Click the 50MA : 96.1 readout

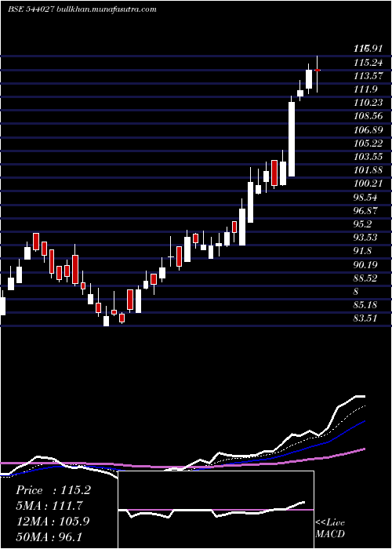pos(49,536)
